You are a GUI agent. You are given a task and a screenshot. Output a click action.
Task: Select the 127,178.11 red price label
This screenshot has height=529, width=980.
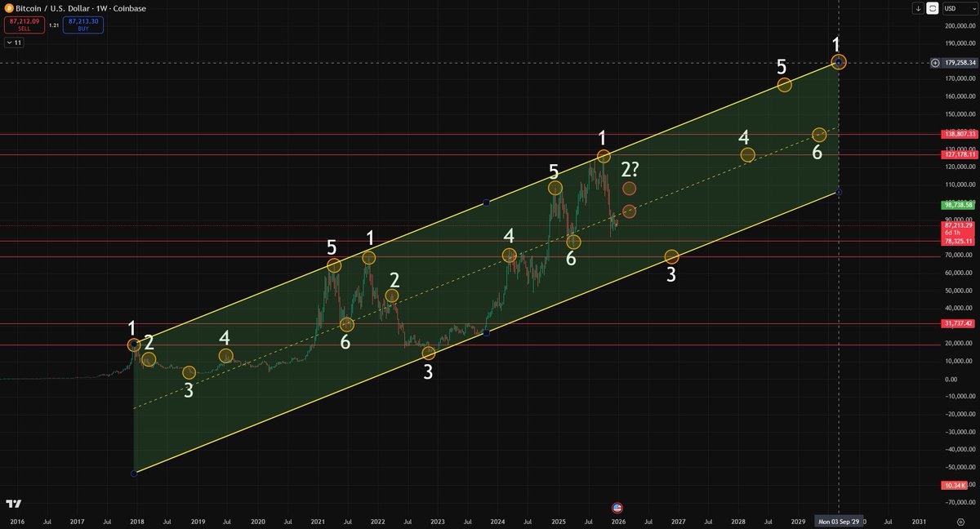pyautogui.click(x=958, y=153)
